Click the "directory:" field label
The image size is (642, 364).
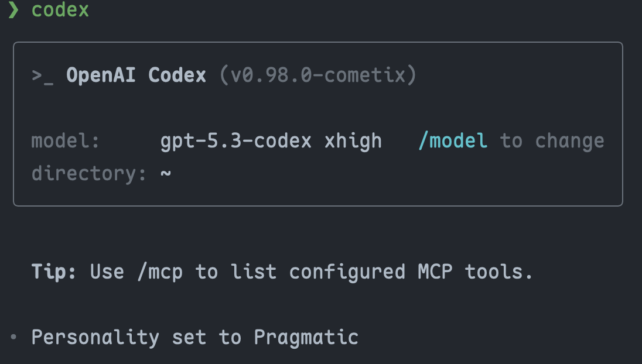(x=89, y=173)
